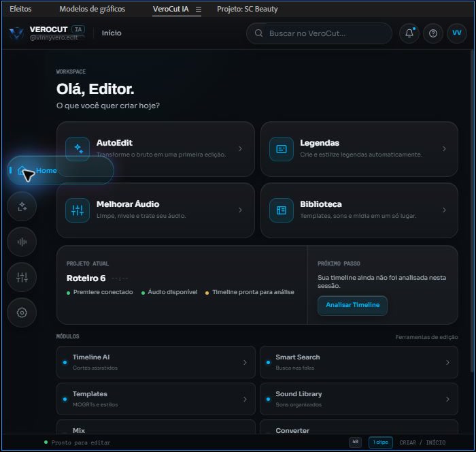This screenshot has height=452, width=476.
Task: Expand the AutoEdit card chevron
Action: coord(241,148)
